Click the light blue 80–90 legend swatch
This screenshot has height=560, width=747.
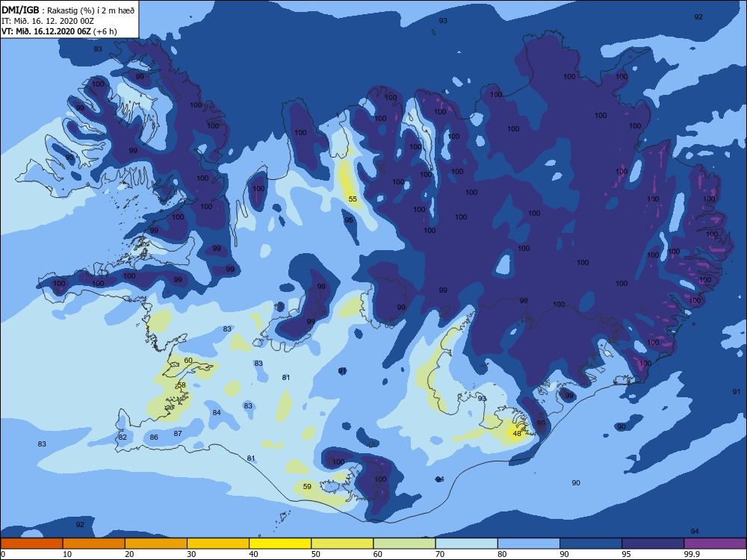[529, 544]
